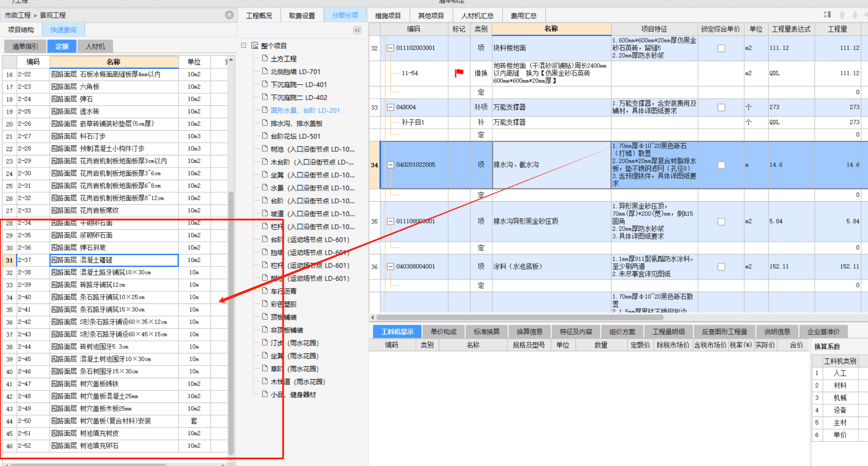
Task: Select 材料 row in 工料机类别 list
Action: point(840,385)
